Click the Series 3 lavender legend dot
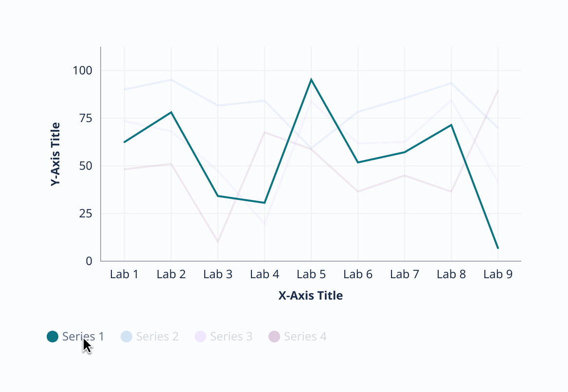 tap(200, 336)
